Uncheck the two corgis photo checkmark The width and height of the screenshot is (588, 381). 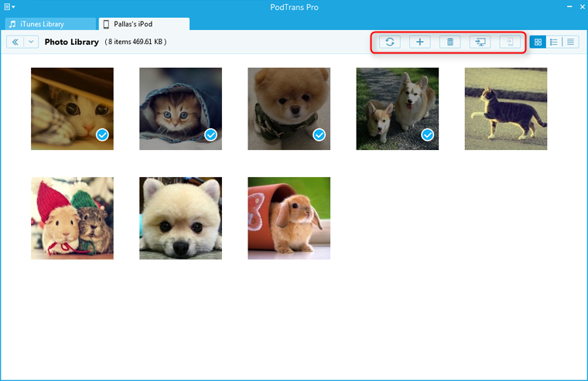(428, 135)
